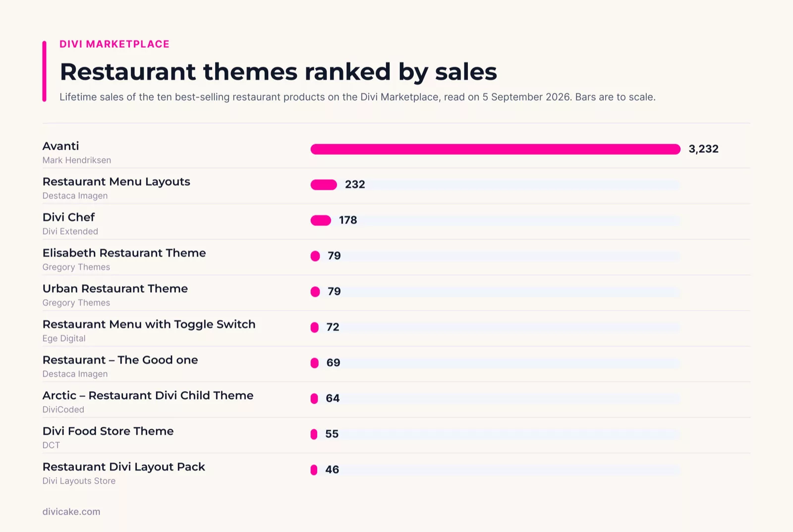The height and width of the screenshot is (532, 793).
Task: Click Destaca Imagen under Restaurant – The Good one
Action: (75, 374)
